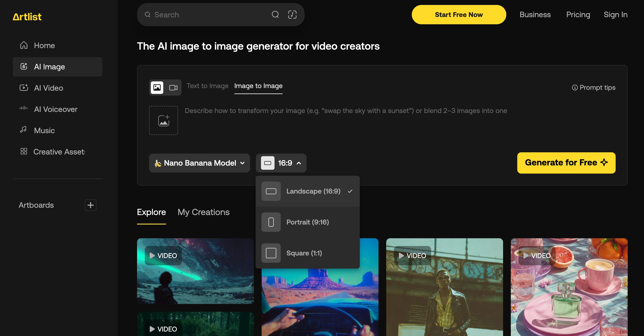This screenshot has width=644, height=336.
Task: Click the Generate for Free button
Action: coord(566,163)
